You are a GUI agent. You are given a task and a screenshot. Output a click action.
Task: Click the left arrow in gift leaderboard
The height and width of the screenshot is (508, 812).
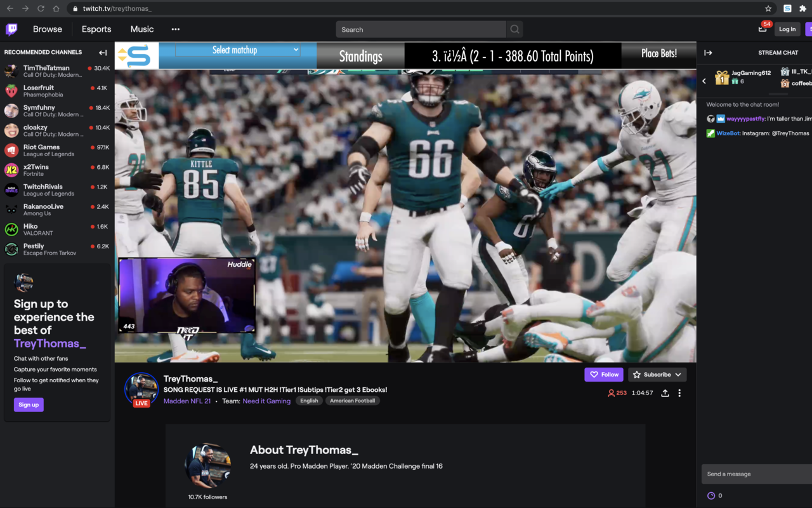[x=704, y=81]
